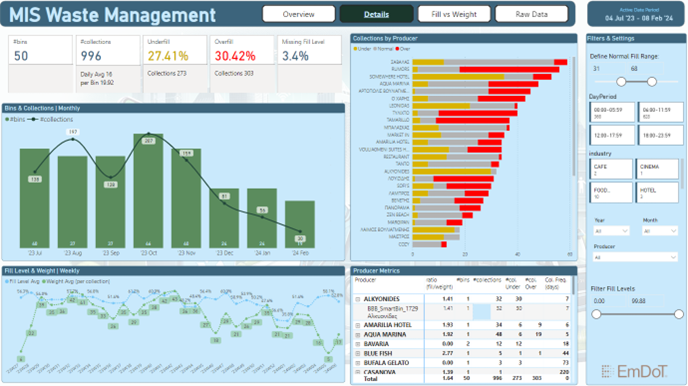Viewport: 688px width, 386px height.
Task: Click the Raw Data button
Action: (x=531, y=14)
